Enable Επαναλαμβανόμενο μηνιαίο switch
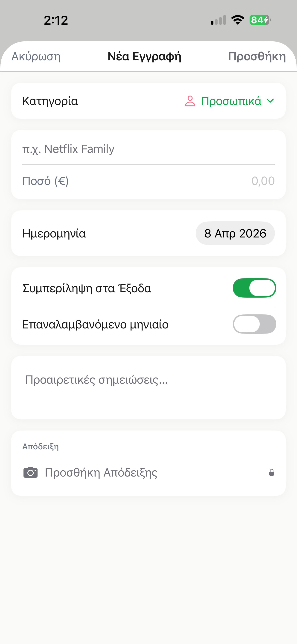The height and width of the screenshot is (644, 297). [x=254, y=324]
